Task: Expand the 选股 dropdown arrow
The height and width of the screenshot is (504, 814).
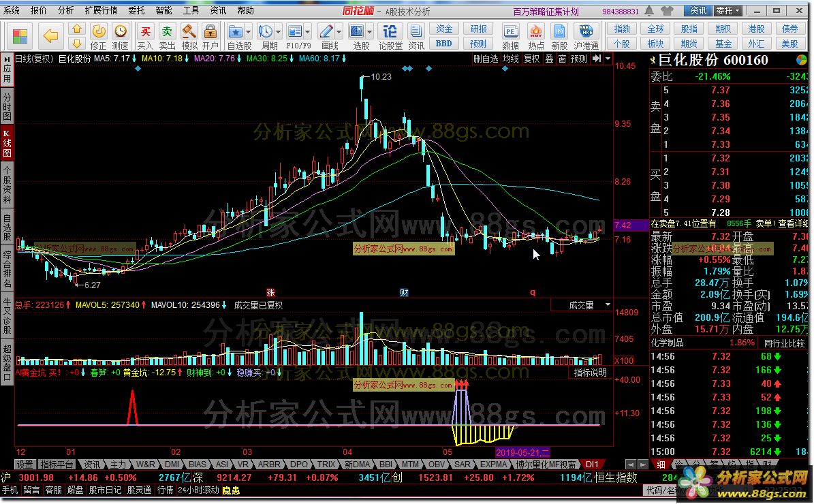Action: click(x=370, y=31)
